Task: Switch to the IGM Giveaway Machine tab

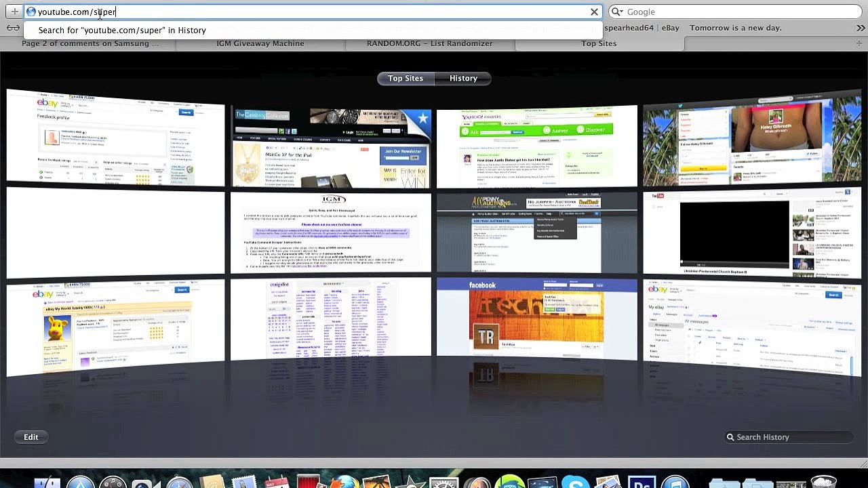Action: [x=260, y=43]
